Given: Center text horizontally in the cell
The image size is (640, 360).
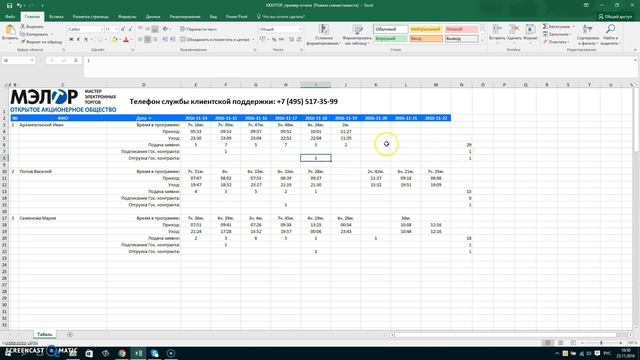Looking at the screenshot, I should click(148, 40).
